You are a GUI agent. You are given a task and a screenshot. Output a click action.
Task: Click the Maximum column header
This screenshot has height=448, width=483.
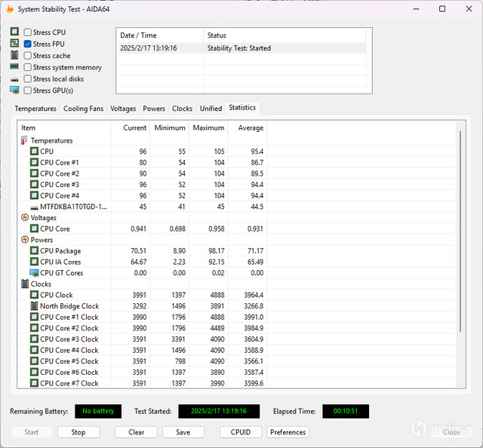[x=208, y=127]
